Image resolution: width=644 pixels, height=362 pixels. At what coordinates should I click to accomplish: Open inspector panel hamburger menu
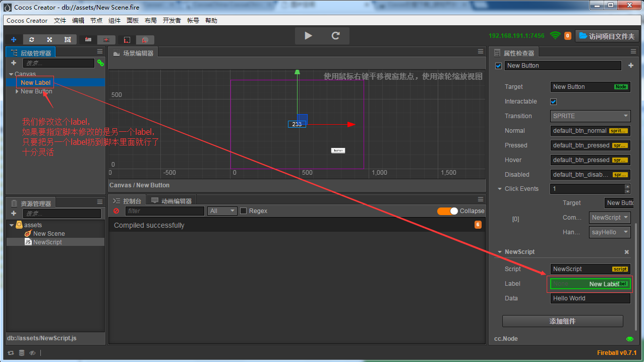pyautogui.click(x=633, y=51)
